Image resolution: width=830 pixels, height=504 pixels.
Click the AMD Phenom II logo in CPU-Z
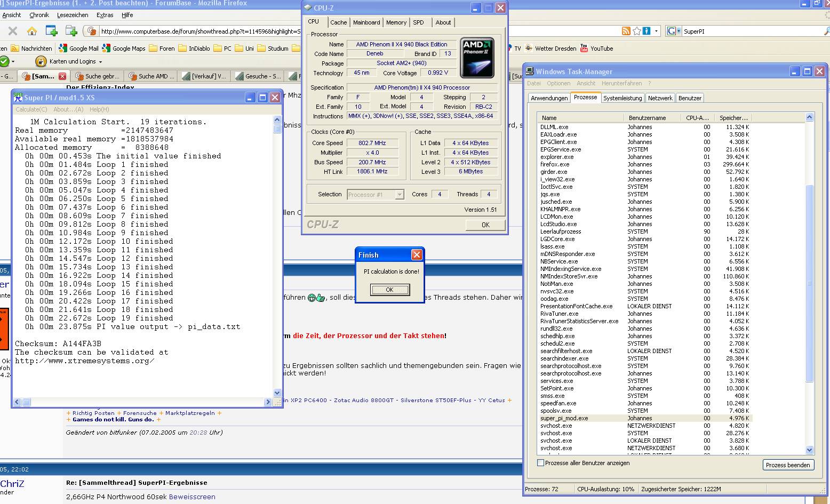pos(477,58)
